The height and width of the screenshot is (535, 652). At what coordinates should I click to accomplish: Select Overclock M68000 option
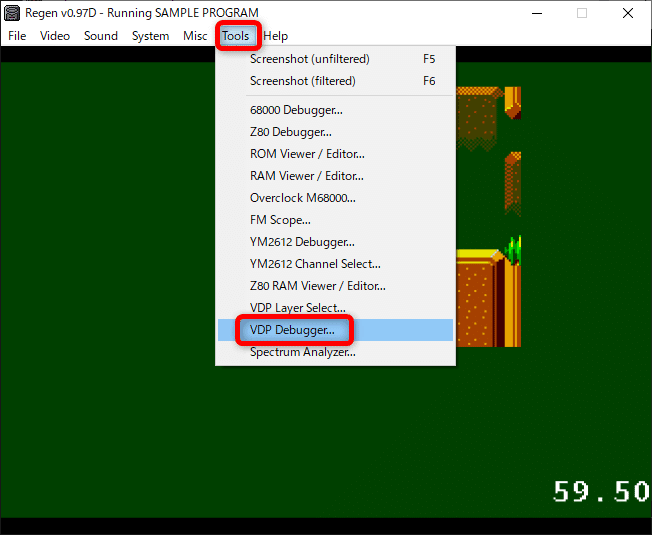pyautogui.click(x=335, y=198)
